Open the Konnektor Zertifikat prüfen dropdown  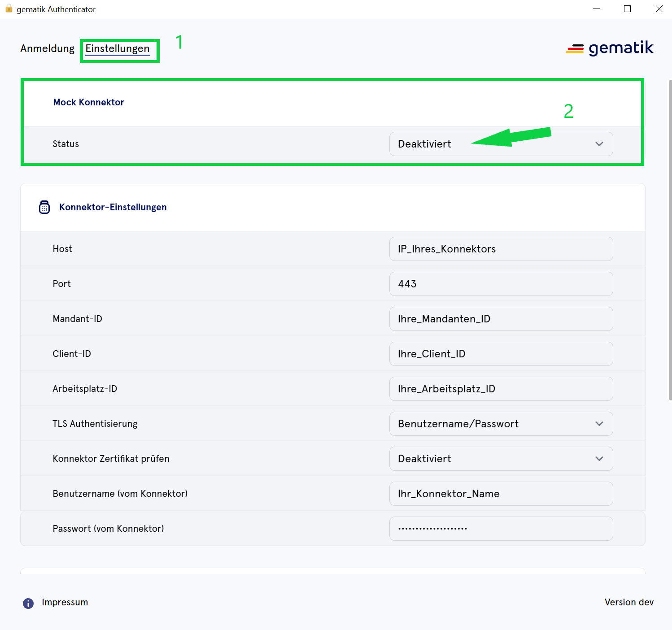click(501, 459)
